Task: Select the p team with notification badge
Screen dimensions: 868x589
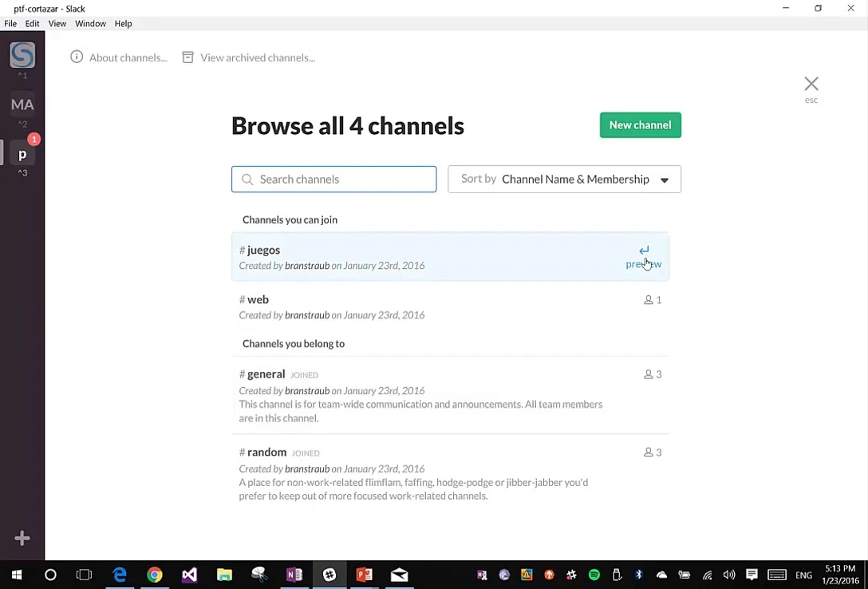Action: pyautogui.click(x=22, y=154)
